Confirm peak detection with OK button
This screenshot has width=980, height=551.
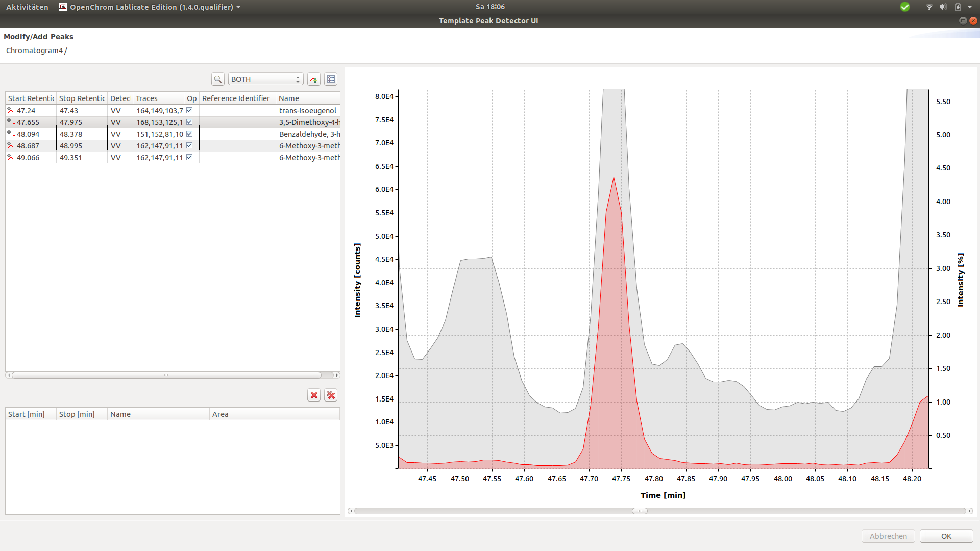point(946,536)
